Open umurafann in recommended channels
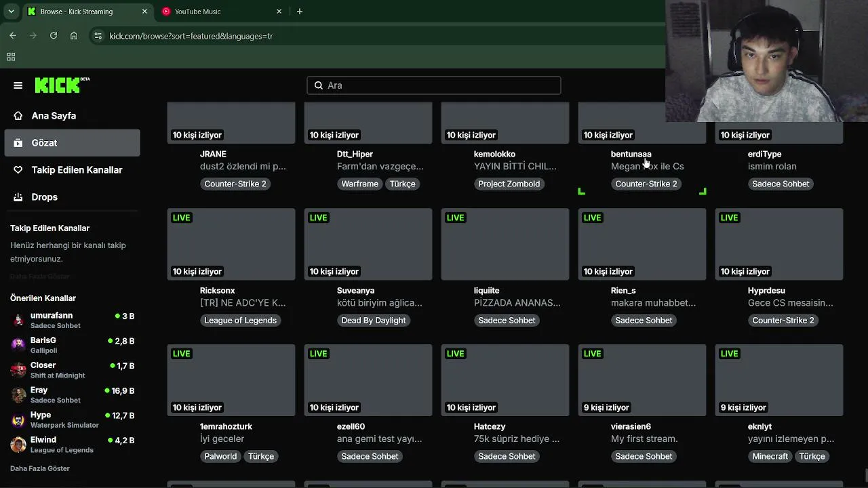 [x=73, y=320]
